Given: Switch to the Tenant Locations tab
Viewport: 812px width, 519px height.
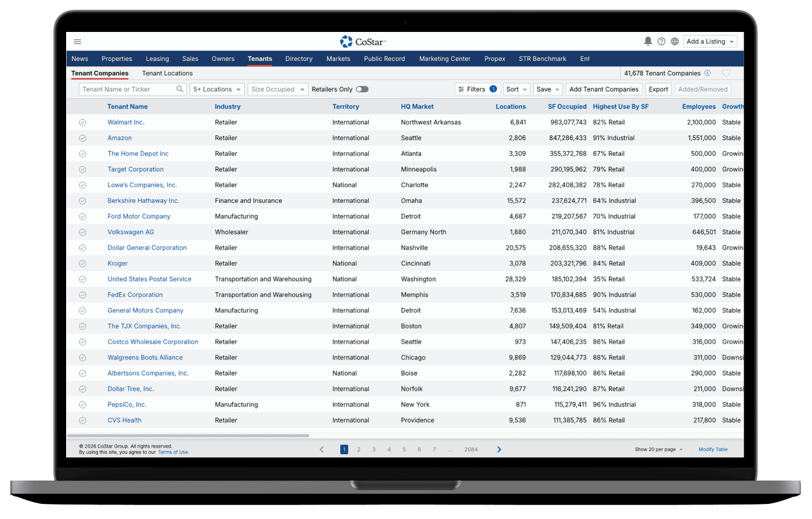Looking at the screenshot, I should point(167,73).
